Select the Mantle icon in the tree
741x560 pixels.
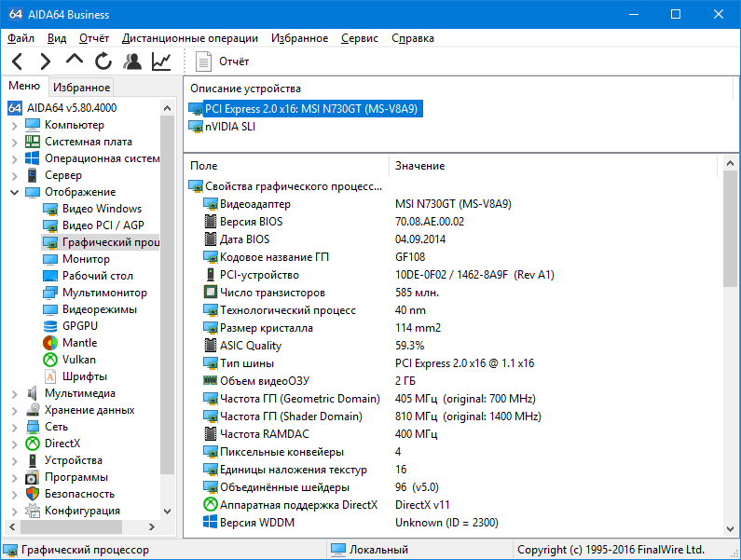coord(50,343)
